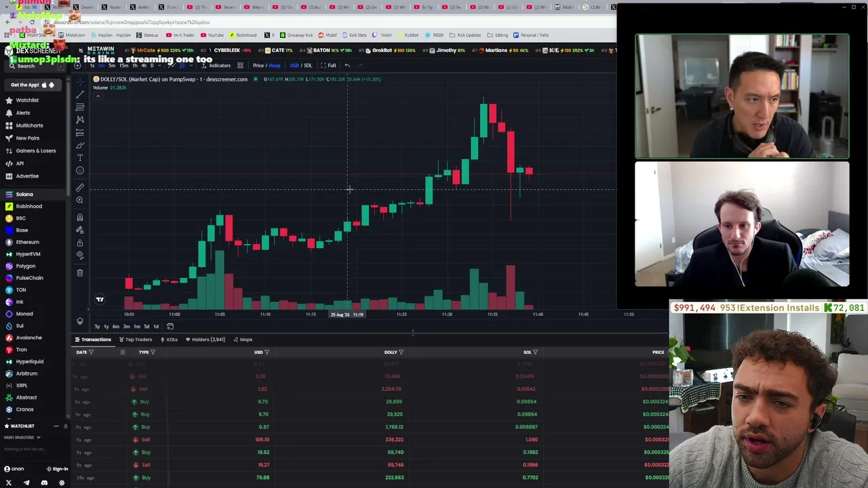Click the magnet snap tool

(x=80, y=218)
